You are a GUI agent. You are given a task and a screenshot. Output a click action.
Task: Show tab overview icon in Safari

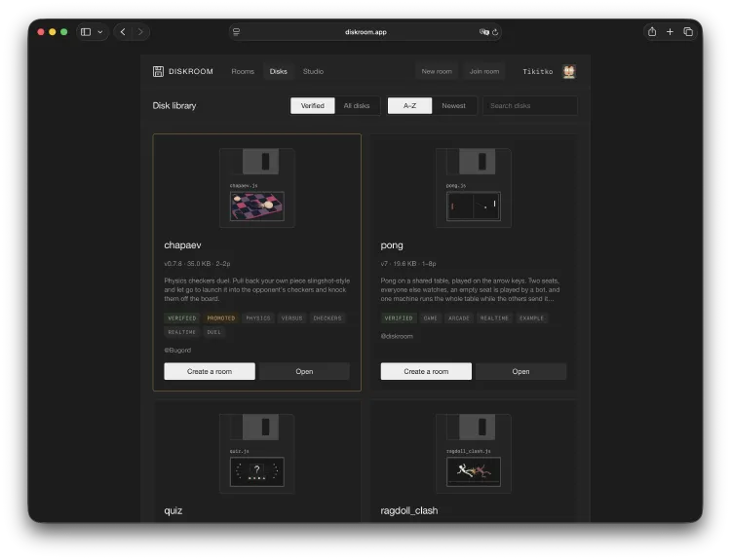[688, 32]
